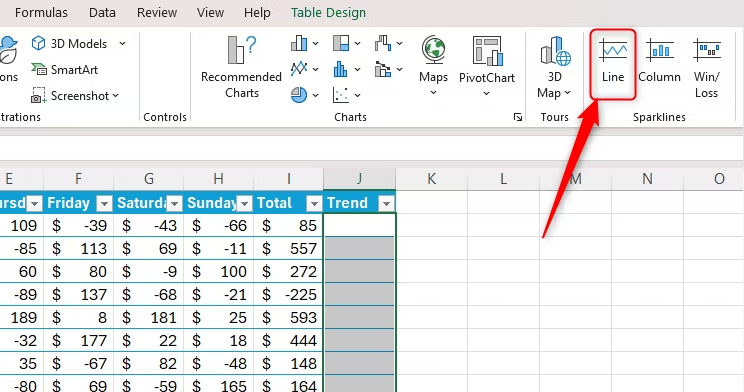This screenshot has height=392, width=744.
Task: Insert SmartArt graphic
Action: (65, 70)
